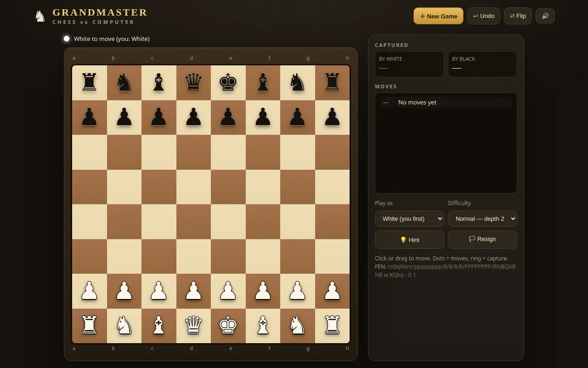Image resolution: width=588 pixels, height=368 pixels.
Task: Flip the board orientation
Action: coord(518,16)
